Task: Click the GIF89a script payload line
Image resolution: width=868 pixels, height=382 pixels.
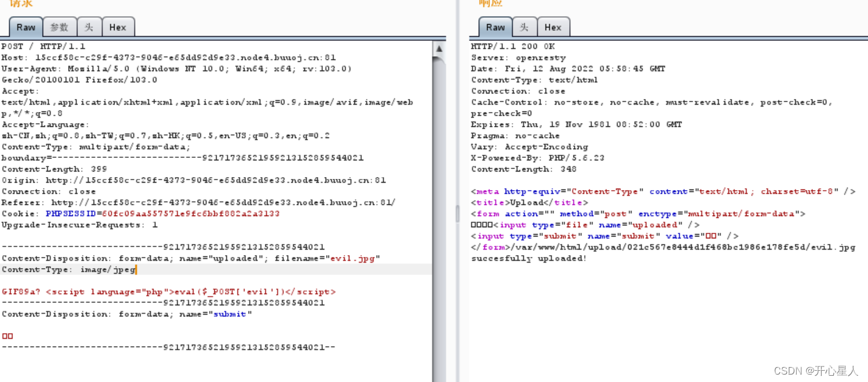Action: [x=169, y=292]
